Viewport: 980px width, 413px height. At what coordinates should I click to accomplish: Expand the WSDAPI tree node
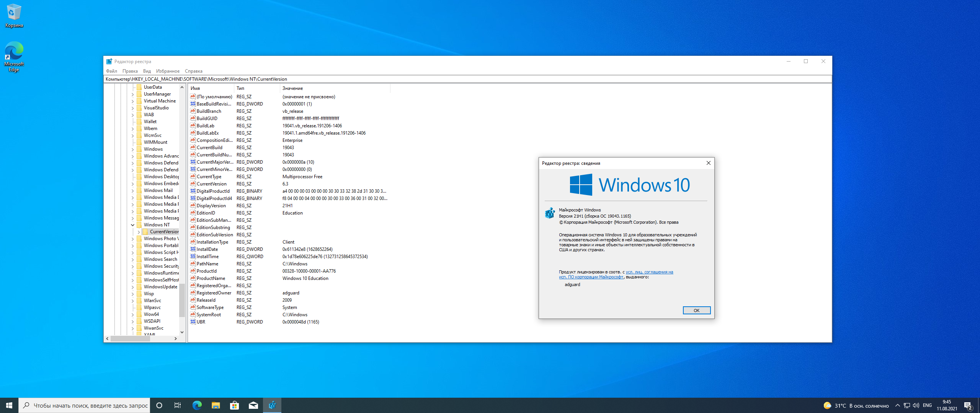coord(133,321)
